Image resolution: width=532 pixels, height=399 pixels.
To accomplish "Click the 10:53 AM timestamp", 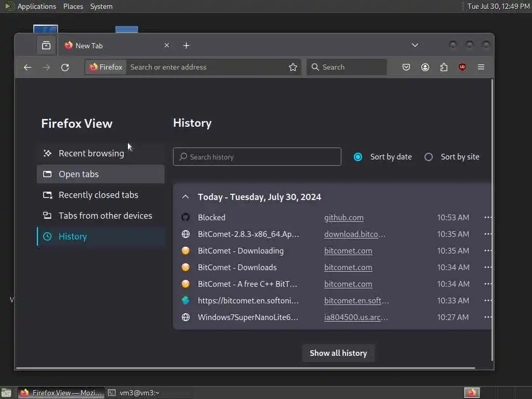I will (453, 218).
